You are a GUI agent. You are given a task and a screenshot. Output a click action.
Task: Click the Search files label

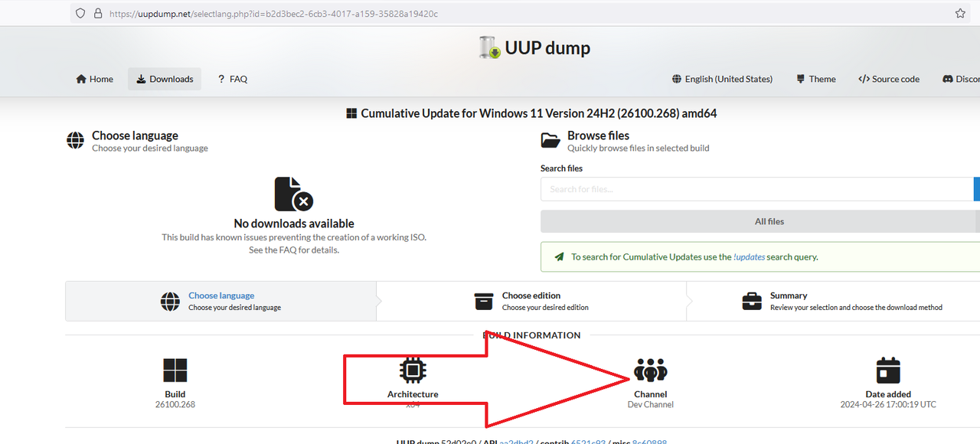click(561, 168)
